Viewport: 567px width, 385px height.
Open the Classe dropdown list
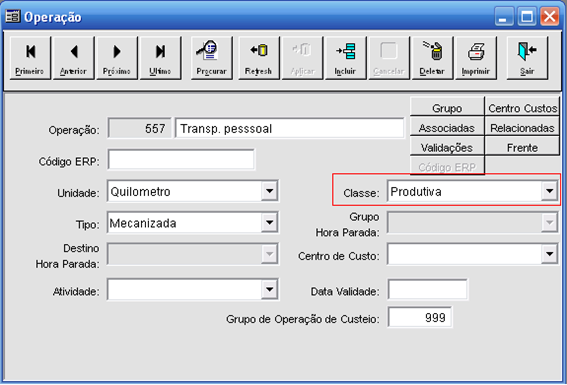click(x=549, y=191)
